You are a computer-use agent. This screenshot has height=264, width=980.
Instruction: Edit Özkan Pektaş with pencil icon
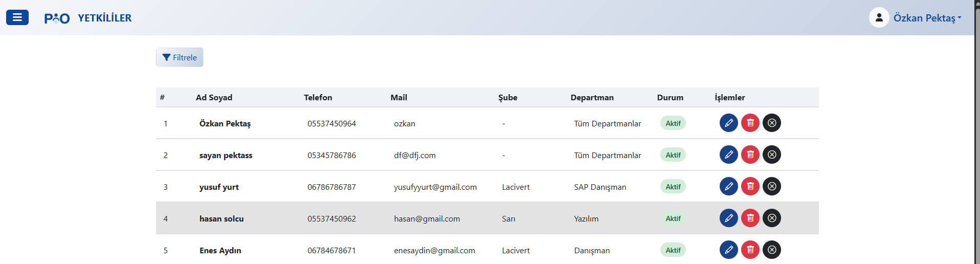(x=728, y=123)
